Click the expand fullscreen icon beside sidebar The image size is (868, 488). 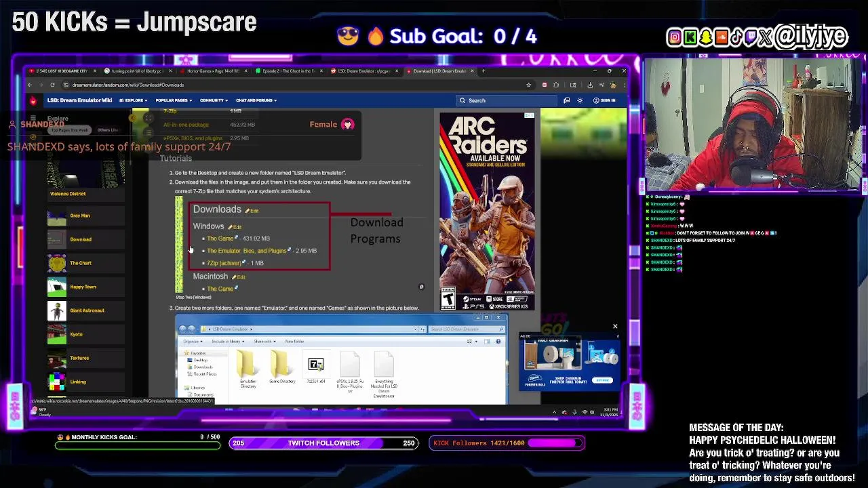(149, 118)
